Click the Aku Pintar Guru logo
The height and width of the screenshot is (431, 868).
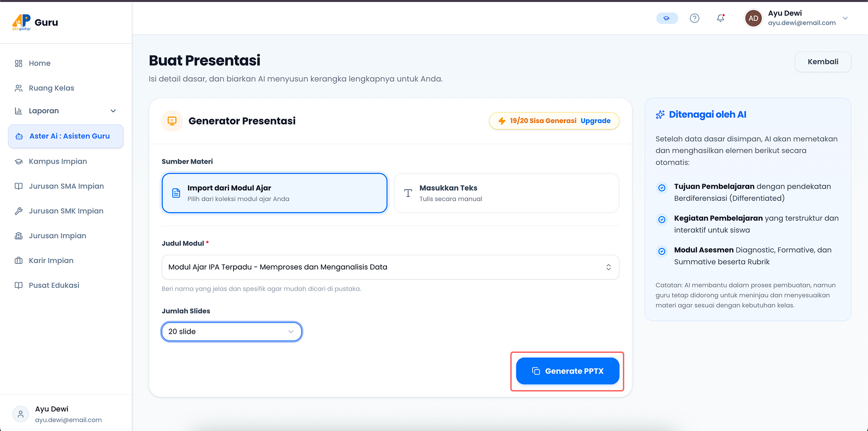(35, 22)
